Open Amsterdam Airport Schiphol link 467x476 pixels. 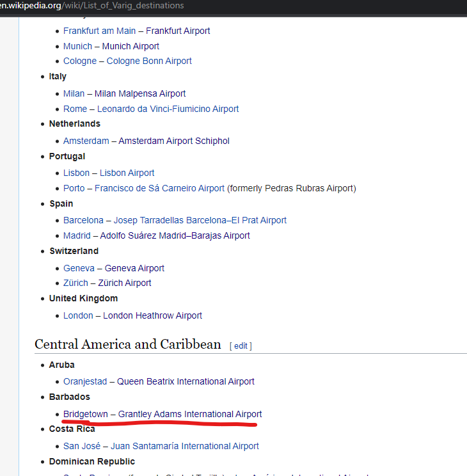point(174,141)
